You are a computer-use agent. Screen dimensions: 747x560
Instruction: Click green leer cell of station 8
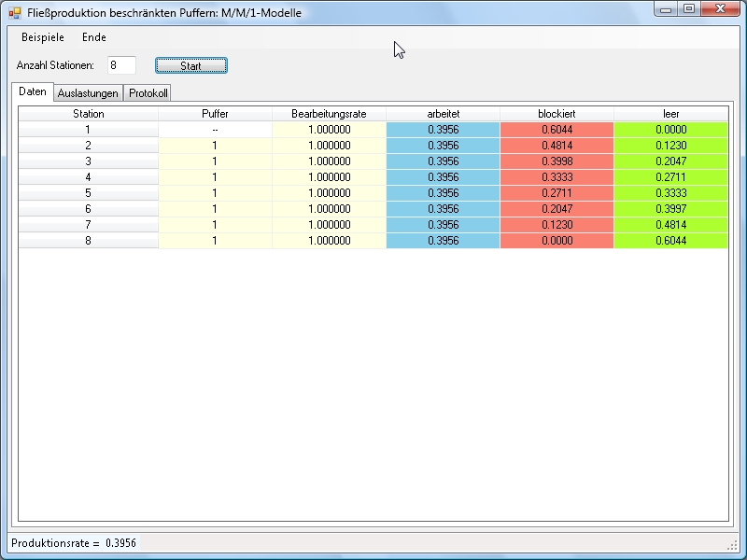pos(670,241)
